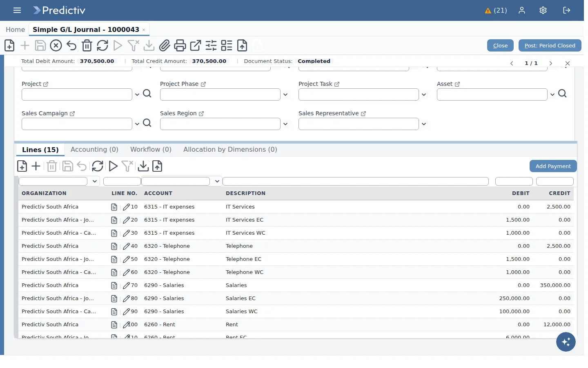Image resolution: width=588 pixels, height=368 pixels.
Task: Click the top toolbar undo arrow icon
Action: (71, 45)
